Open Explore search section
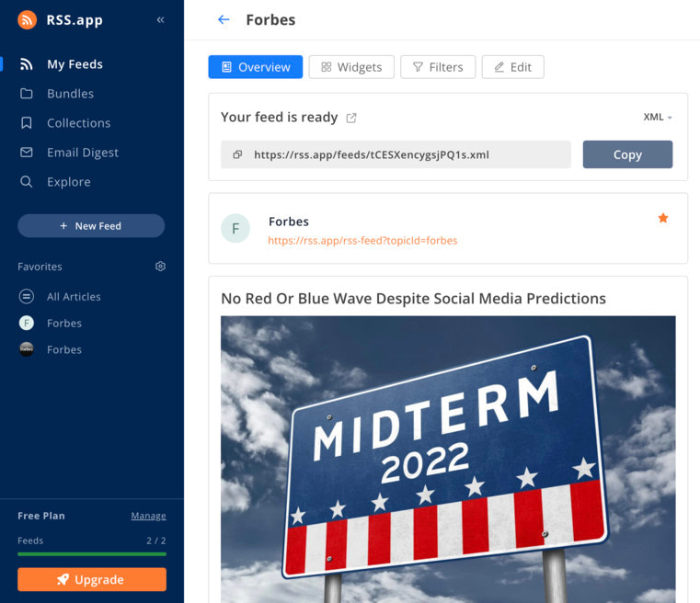Screen dimensions: 700x603 pos(68,182)
